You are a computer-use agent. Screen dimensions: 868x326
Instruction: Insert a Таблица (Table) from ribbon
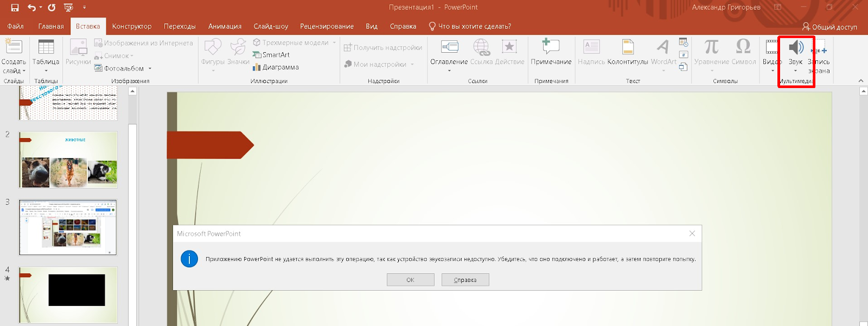pos(46,48)
